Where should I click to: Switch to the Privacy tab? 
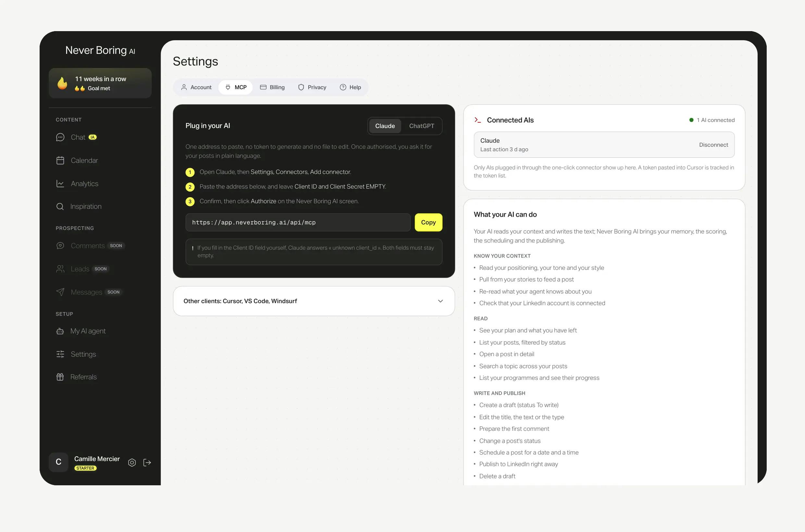[x=312, y=87]
